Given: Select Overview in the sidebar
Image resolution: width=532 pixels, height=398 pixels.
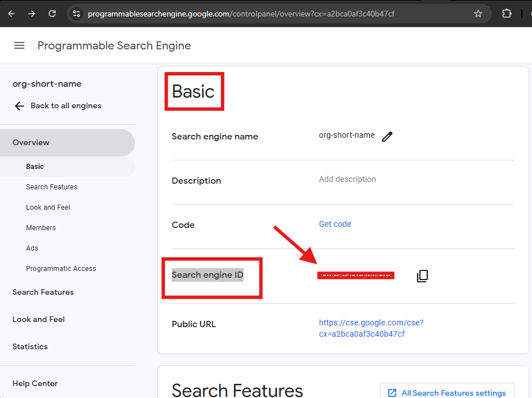Looking at the screenshot, I should tap(67, 143).
